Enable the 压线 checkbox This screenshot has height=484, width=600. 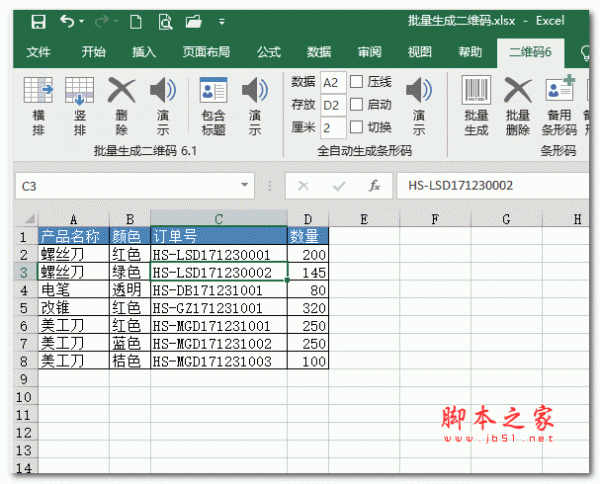tap(356, 81)
